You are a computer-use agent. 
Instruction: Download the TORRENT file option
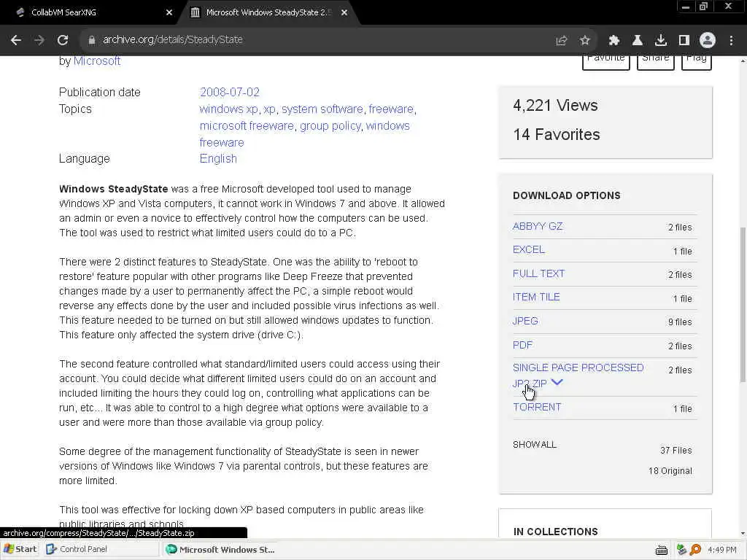[x=537, y=407]
